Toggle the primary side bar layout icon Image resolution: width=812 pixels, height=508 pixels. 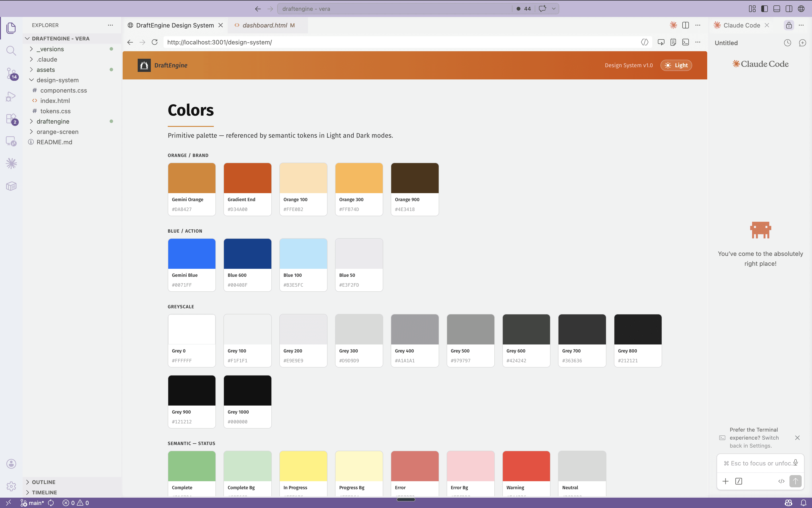[x=764, y=9]
